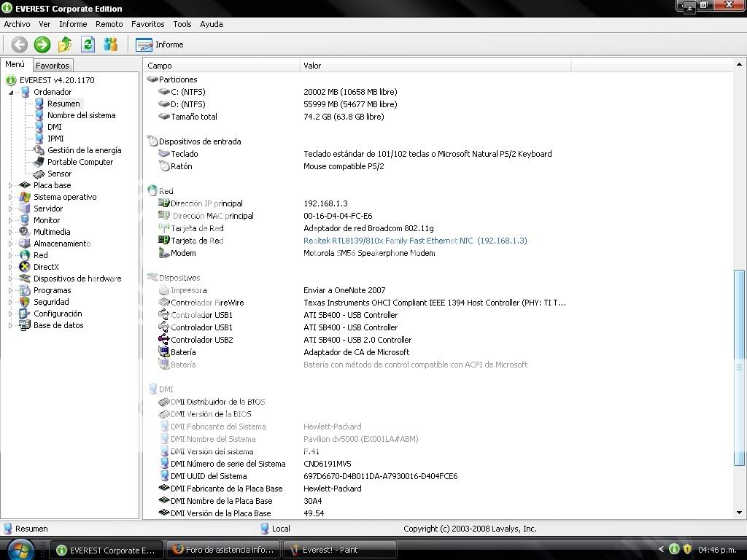The width and height of the screenshot is (747, 560).
Task: Click the Placa base motherboard icon
Action: (25, 185)
